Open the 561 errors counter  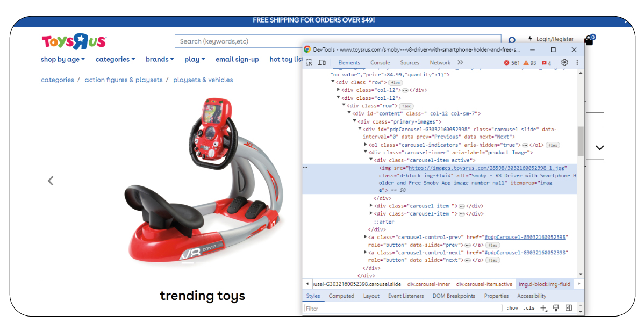(x=512, y=63)
